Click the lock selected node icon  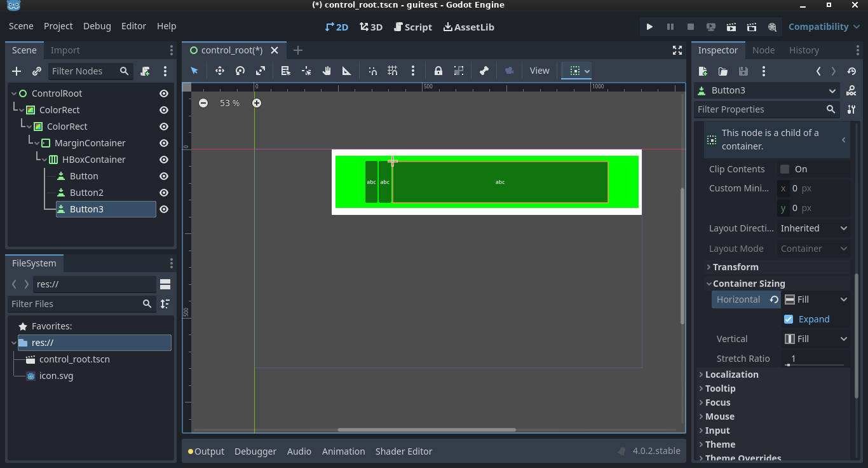(x=438, y=71)
